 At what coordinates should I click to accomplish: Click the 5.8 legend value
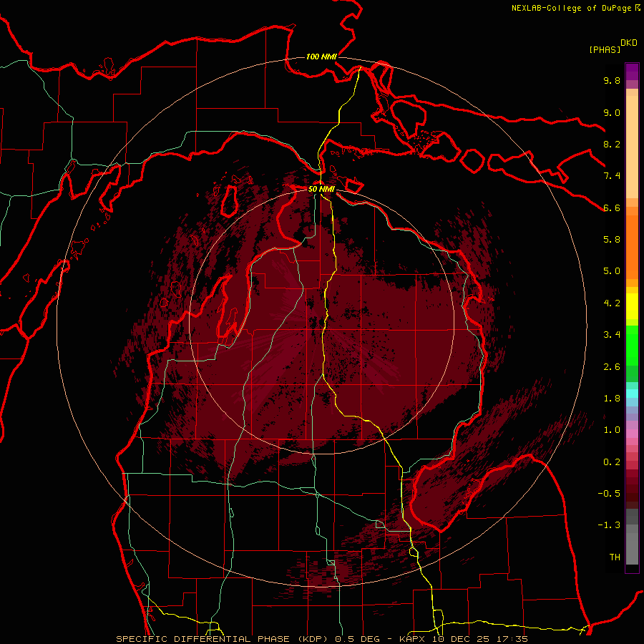tap(612, 240)
